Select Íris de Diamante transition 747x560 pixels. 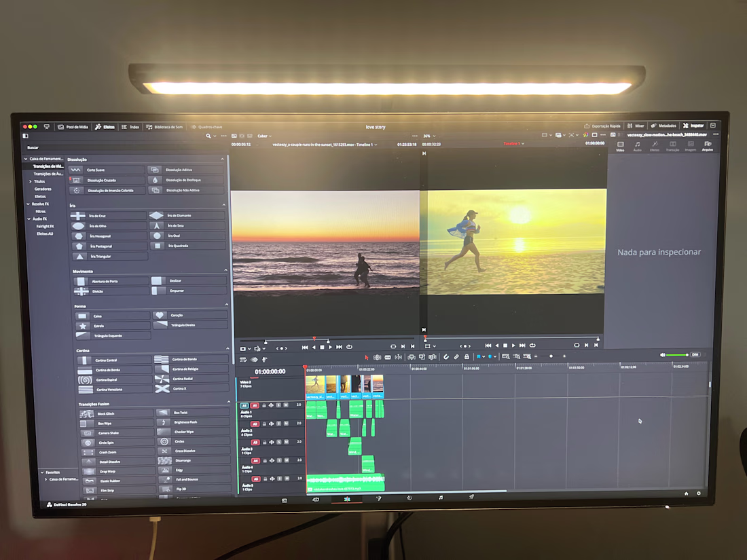click(x=187, y=215)
